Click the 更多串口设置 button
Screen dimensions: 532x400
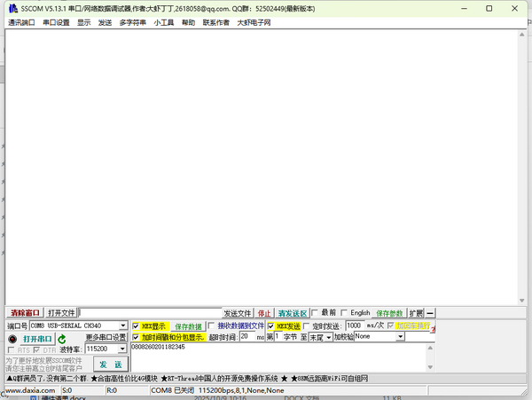pyautogui.click(x=106, y=337)
